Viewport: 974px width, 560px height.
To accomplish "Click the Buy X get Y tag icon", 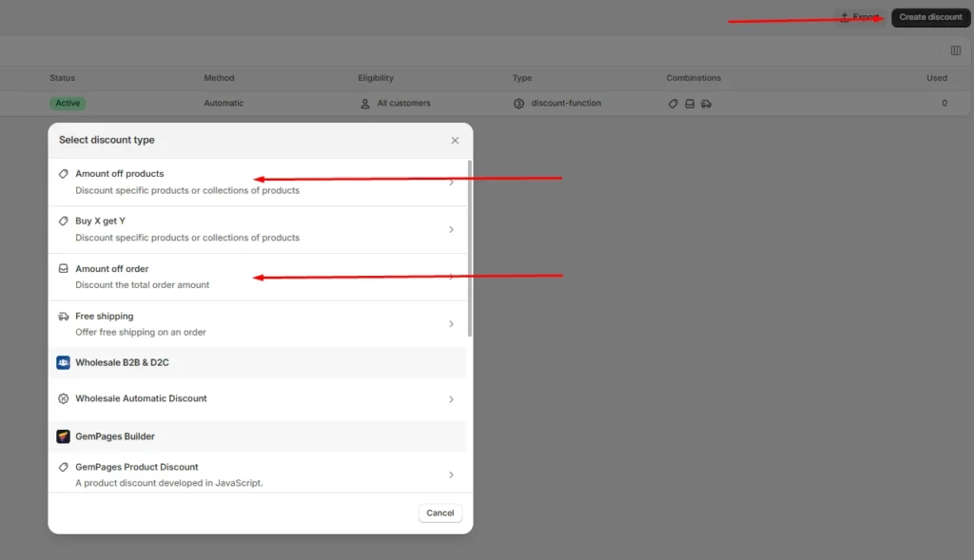I will coord(64,221).
